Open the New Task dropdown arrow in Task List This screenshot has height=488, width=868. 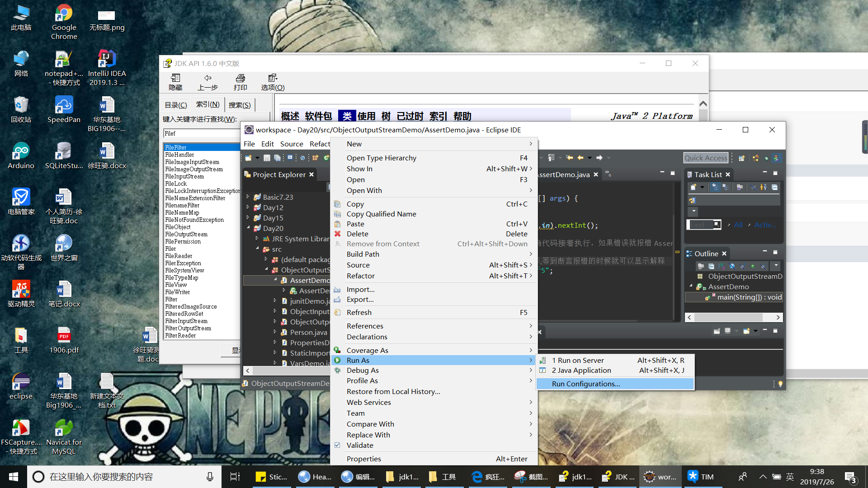pos(702,187)
